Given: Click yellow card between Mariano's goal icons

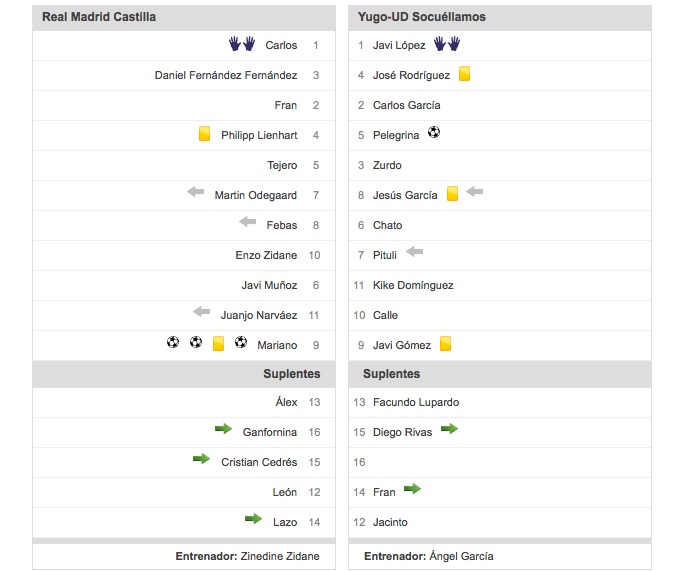Looking at the screenshot, I should pyautogui.click(x=218, y=343).
